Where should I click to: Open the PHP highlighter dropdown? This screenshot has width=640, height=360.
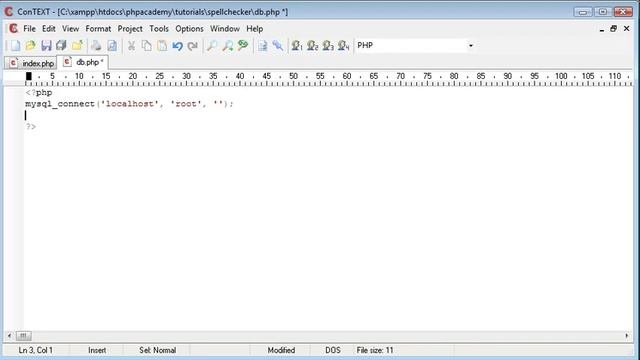coord(471,45)
